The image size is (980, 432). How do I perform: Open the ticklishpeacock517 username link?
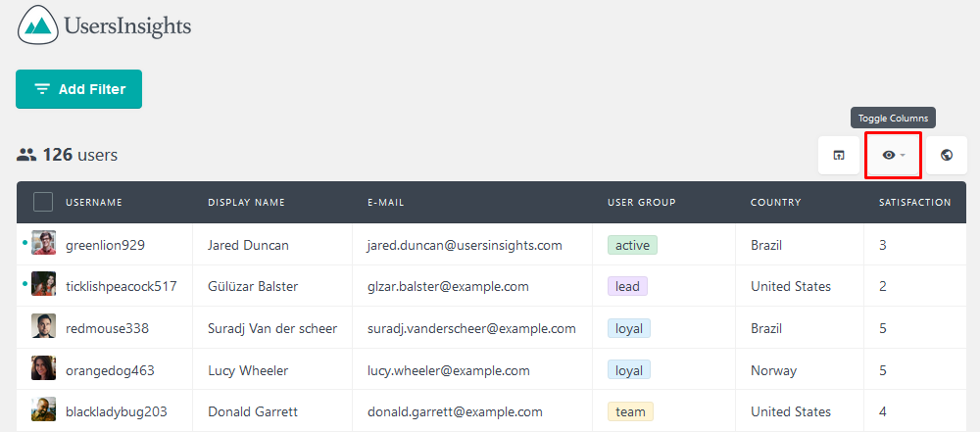tap(122, 286)
